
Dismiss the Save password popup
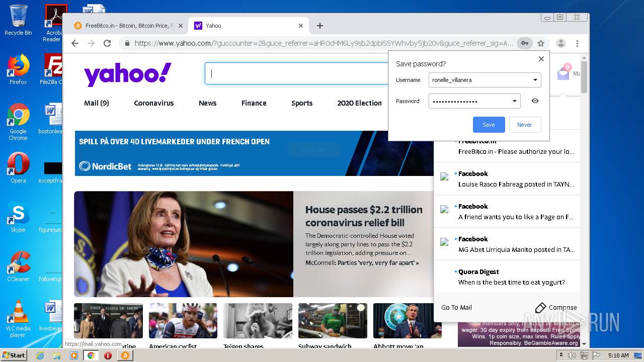coord(541,59)
